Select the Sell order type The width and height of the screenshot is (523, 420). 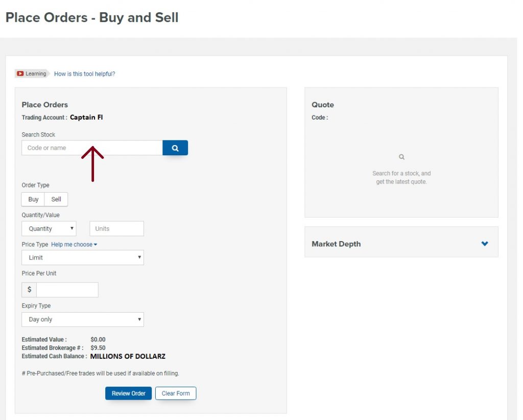click(56, 199)
